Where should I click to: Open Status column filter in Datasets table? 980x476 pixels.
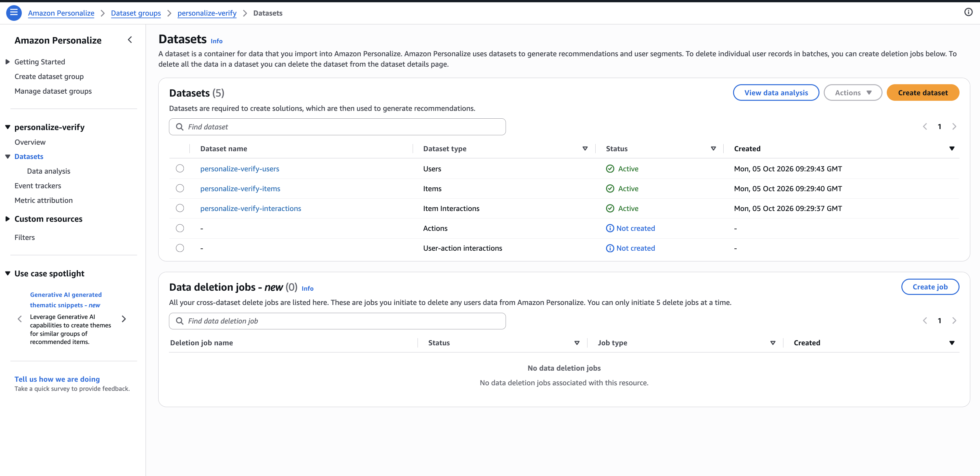click(713, 149)
